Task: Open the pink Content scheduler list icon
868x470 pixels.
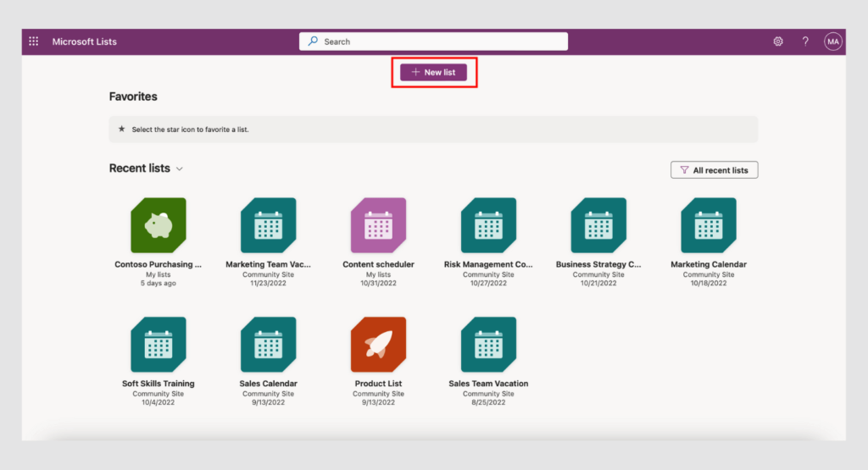Action: tap(378, 225)
